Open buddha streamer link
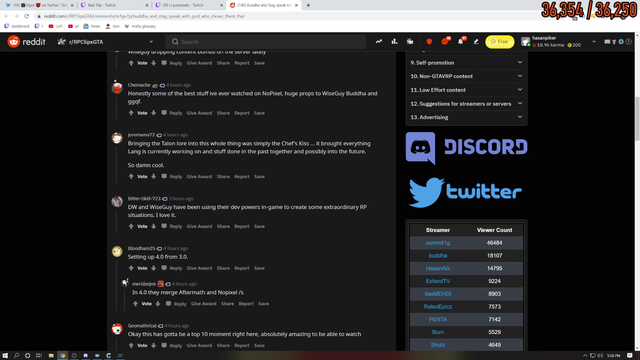Image resolution: width=640 pixels, height=360 pixels. tap(438, 256)
